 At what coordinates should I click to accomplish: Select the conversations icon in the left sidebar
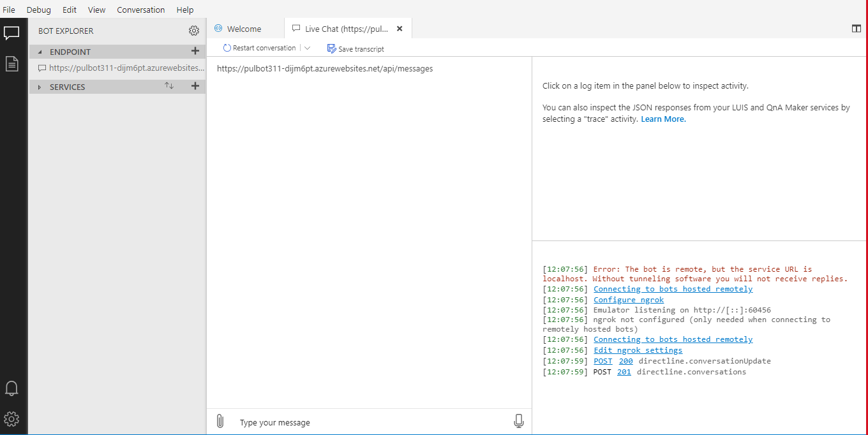(x=11, y=33)
